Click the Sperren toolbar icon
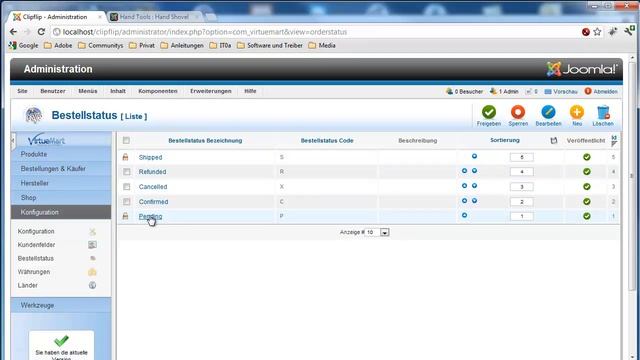The image size is (640, 360). coord(518,112)
